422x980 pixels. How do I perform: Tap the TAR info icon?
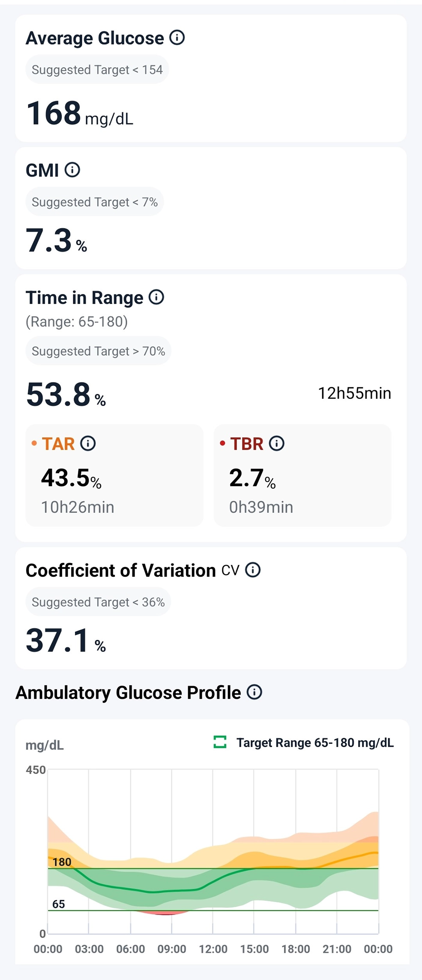(88, 443)
